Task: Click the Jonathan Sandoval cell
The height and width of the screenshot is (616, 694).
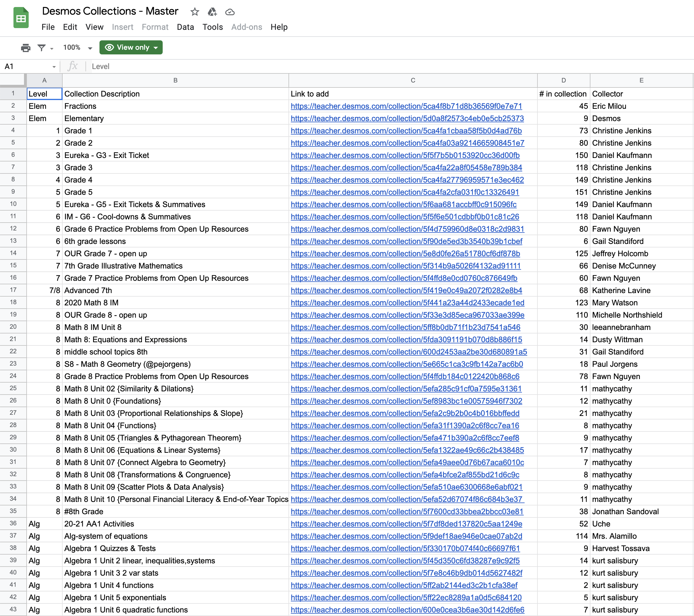Action: click(641, 512)
